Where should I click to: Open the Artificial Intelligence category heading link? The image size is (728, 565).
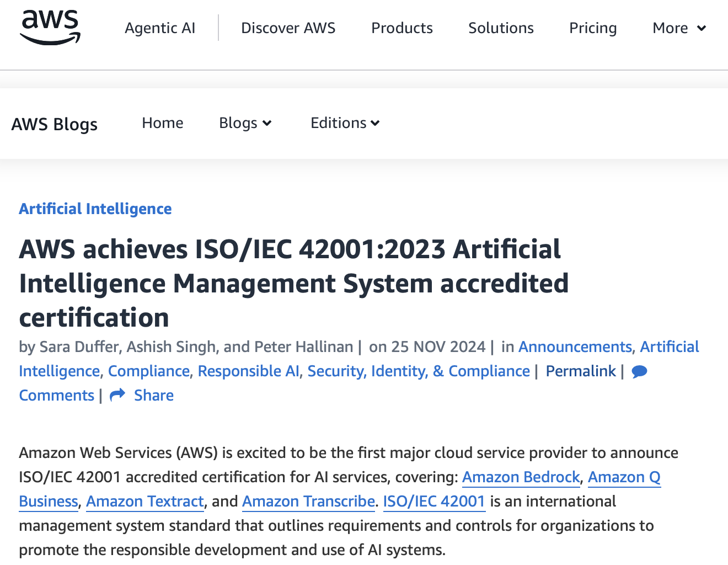(x=95, y=209)
